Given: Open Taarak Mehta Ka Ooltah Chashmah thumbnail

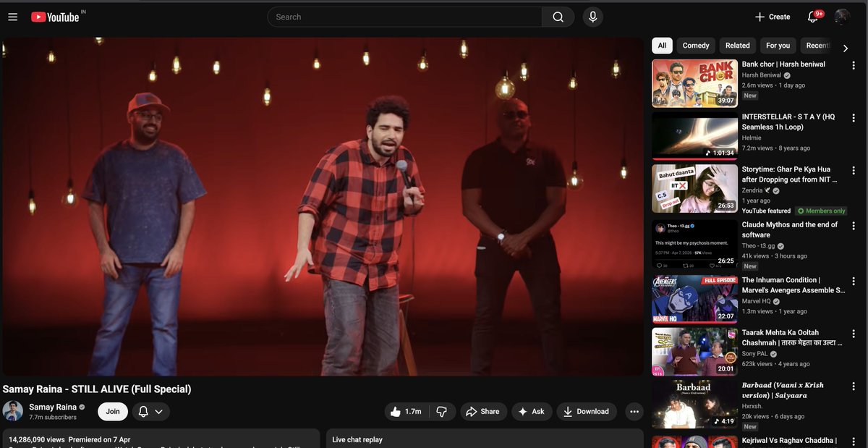Looking at the screenshot, I should point(695,352).
